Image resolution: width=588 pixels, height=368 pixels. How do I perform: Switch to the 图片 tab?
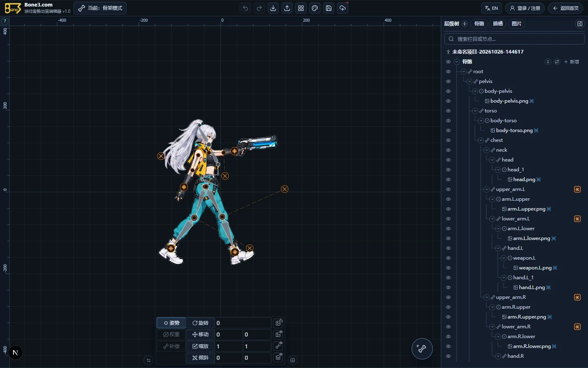click(x=517, y=24)
